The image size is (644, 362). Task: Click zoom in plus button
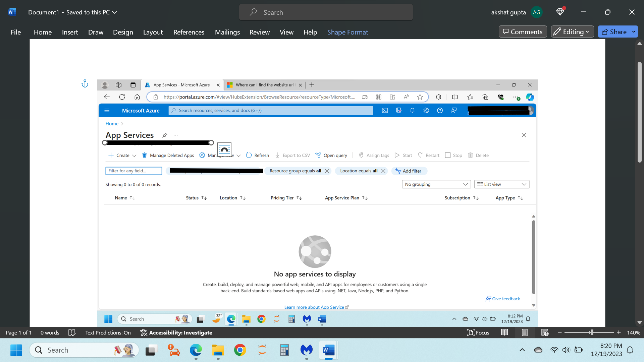coord(619,333)
